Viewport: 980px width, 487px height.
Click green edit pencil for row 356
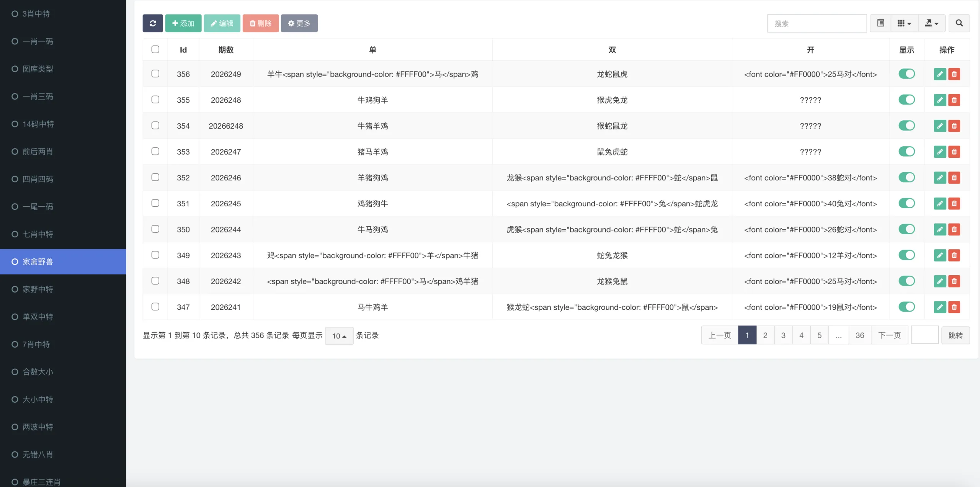[940, 74]
